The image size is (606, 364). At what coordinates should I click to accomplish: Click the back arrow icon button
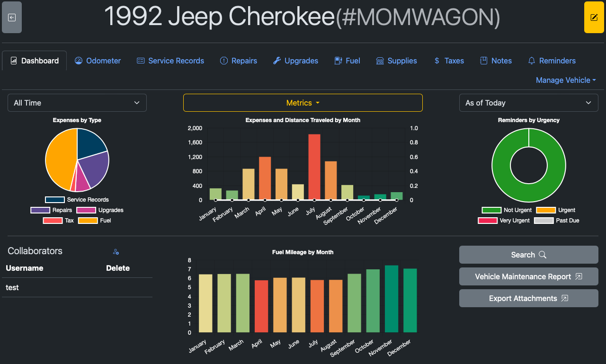pos(12,18)
